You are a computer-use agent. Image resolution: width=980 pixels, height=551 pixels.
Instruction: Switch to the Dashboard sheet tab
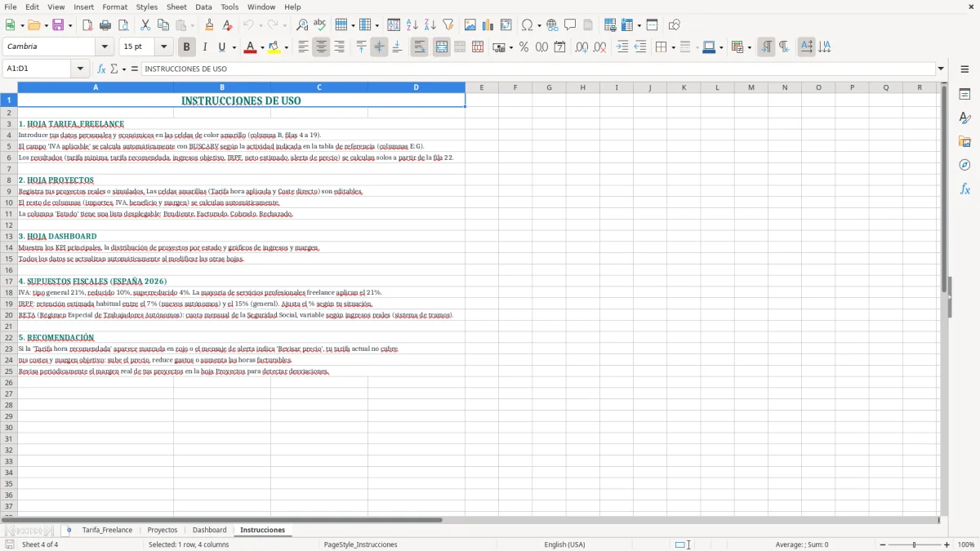[x=209, y=530]
